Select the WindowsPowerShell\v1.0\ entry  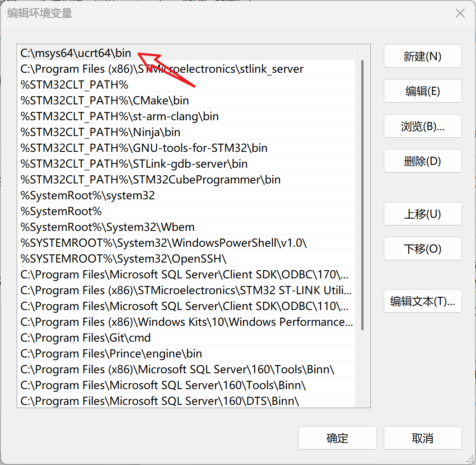click(186, 243)
